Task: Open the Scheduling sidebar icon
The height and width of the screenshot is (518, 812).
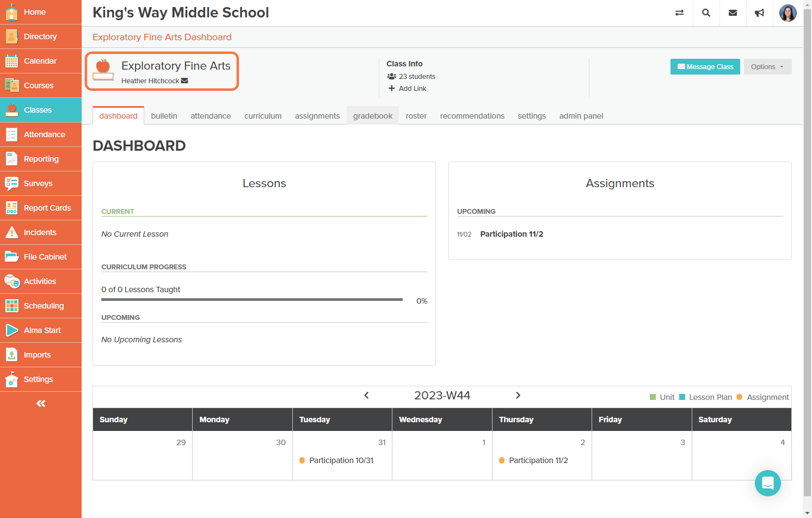Action: [12, 306]
